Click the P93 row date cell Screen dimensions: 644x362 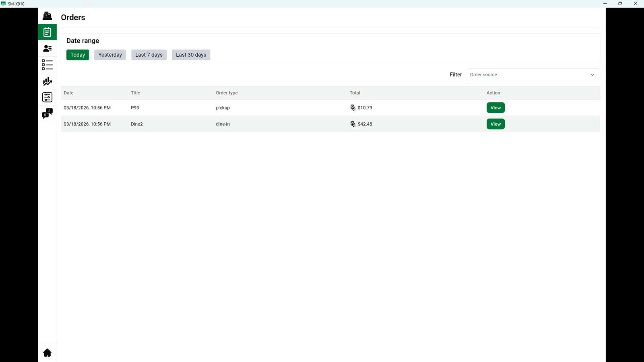pyautogui.click(x=87, y=108)
